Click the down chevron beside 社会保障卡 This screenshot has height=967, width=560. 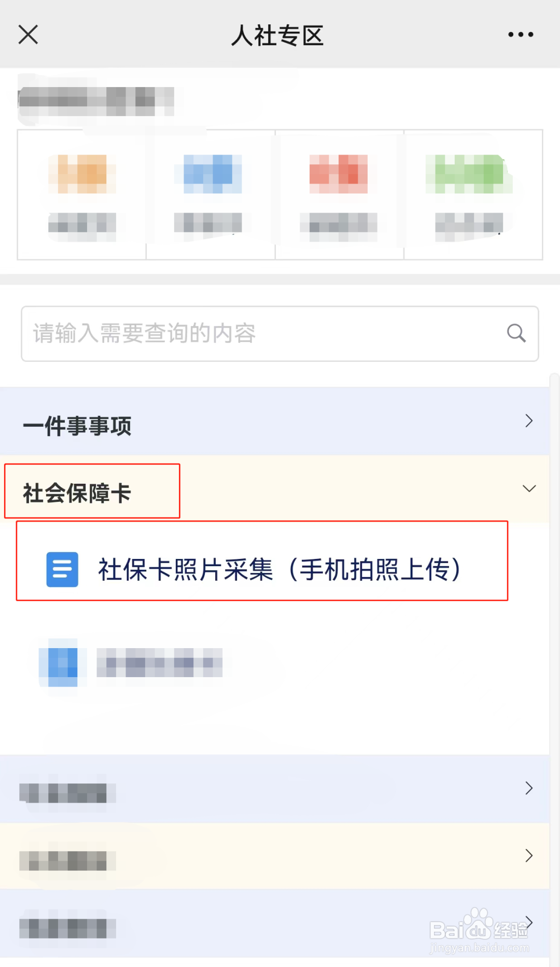(x=529, y=488)
